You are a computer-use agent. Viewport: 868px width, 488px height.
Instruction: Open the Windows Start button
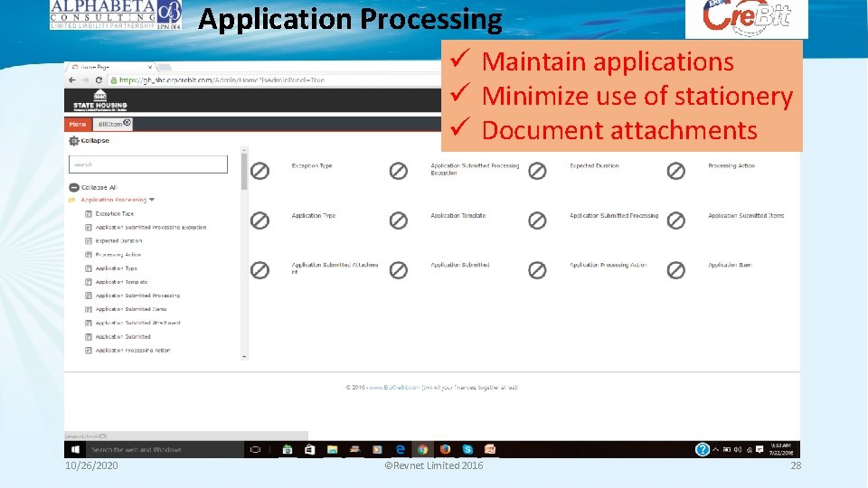[75, 449]
